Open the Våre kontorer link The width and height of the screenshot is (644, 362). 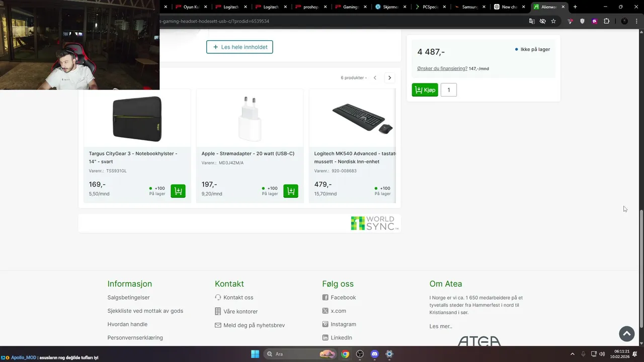coord(236,311)
